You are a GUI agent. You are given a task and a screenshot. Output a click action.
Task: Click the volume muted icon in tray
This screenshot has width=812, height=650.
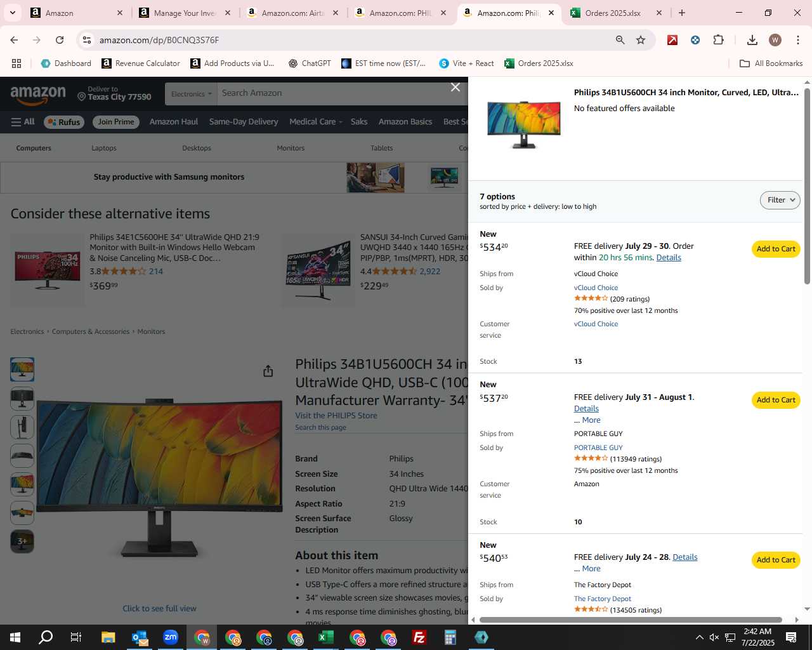pyautogui.click(x=714, y=637)
